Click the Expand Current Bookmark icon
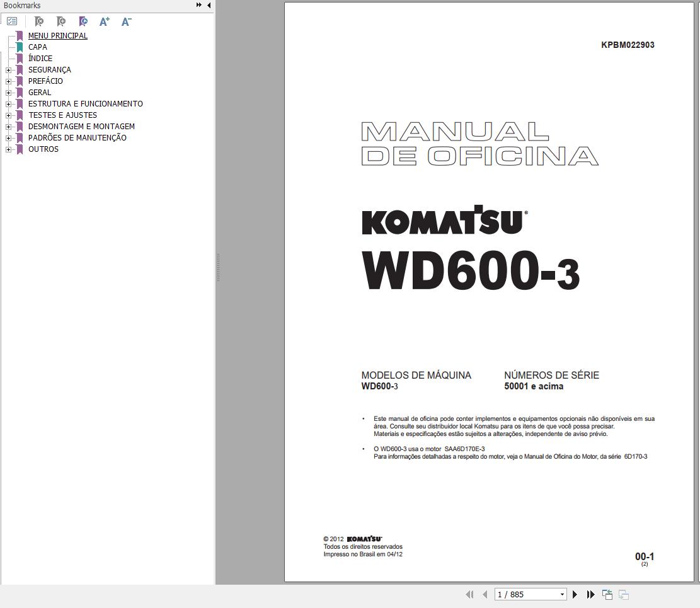 [x=83, y=21]
